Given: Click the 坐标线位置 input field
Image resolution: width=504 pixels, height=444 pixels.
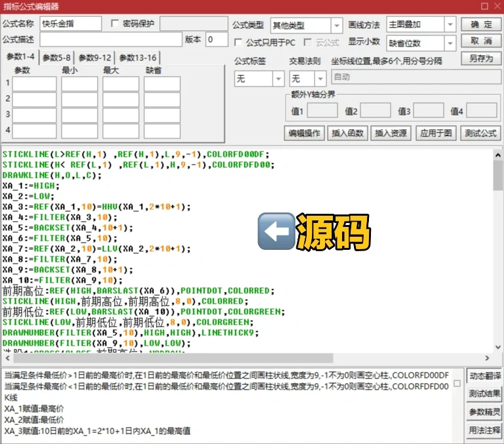Looking at the screenshot, I should [416, 77].
